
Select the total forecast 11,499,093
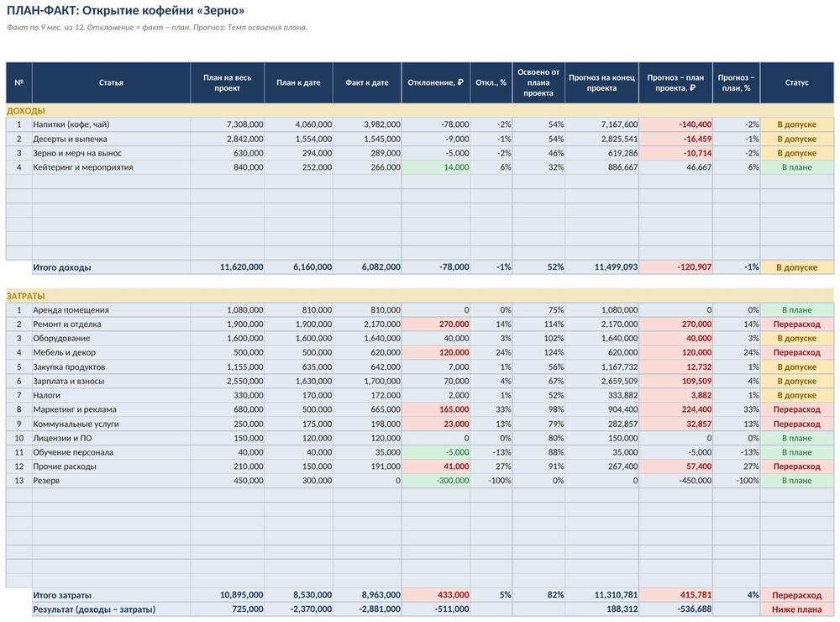coord(601,267)
